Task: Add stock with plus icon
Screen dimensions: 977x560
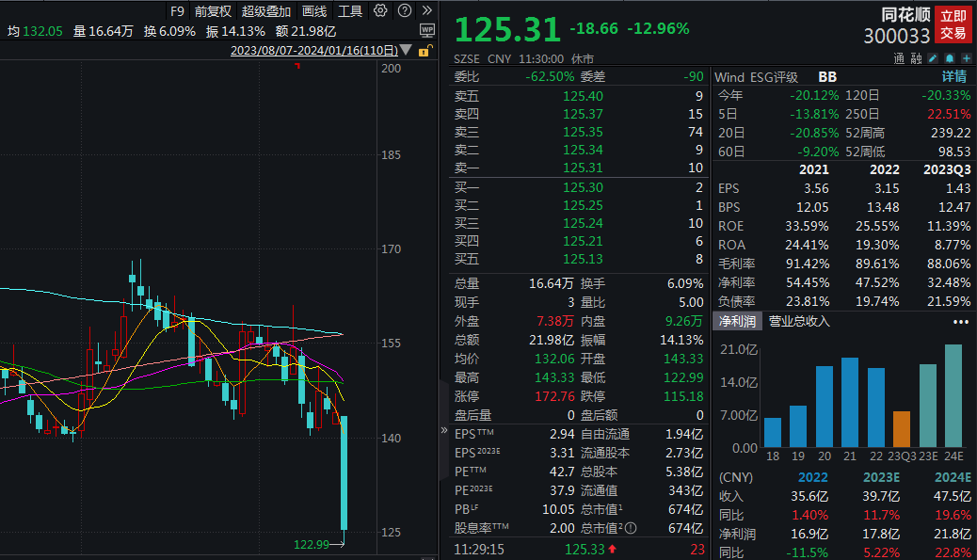Action: [967, 58]
